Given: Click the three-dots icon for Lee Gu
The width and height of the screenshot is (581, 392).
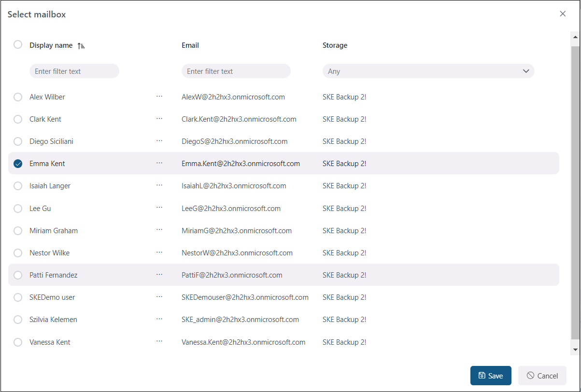Looking at the screenshot, I should pyautogui.click(x=159, y=208).
